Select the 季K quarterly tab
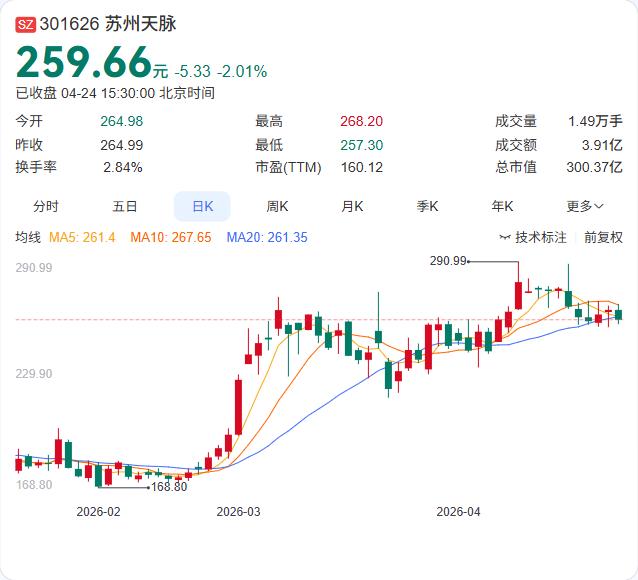 pyautogui.click(x=427, y=206)
